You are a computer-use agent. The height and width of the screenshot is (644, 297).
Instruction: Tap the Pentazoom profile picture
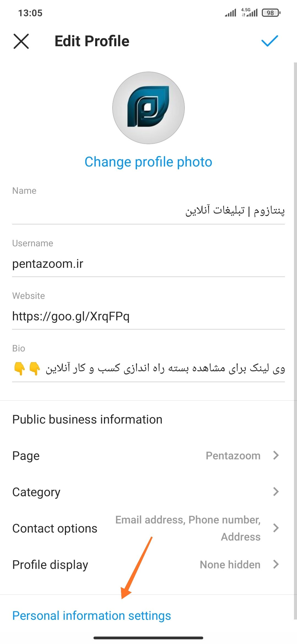tap(148, 108)
